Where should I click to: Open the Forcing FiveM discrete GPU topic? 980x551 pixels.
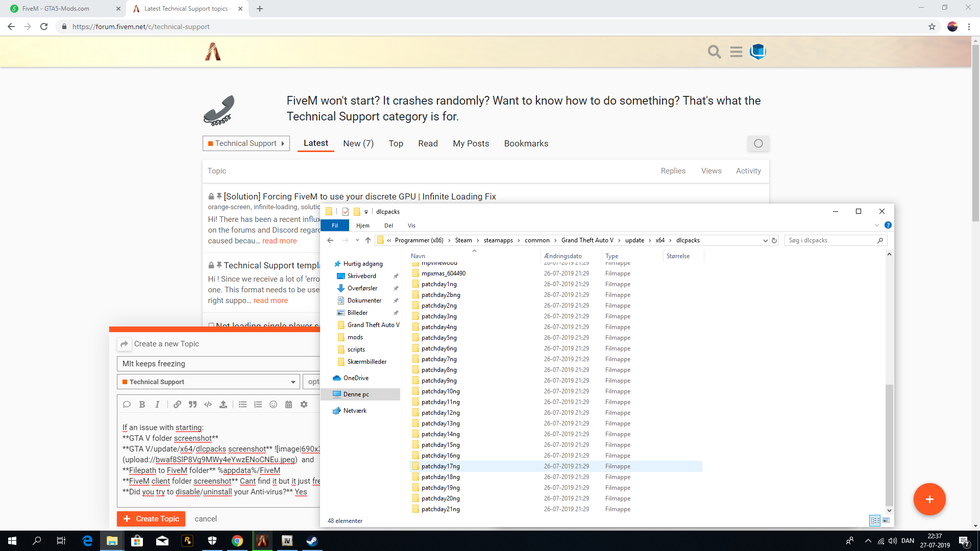point(360,196)
